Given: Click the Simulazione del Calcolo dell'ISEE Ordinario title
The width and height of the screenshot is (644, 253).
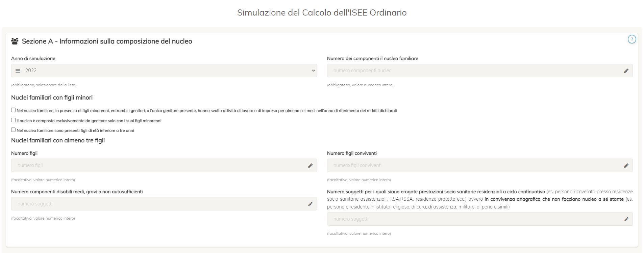Looking at the screenshot, I should (x=322, y=12).
